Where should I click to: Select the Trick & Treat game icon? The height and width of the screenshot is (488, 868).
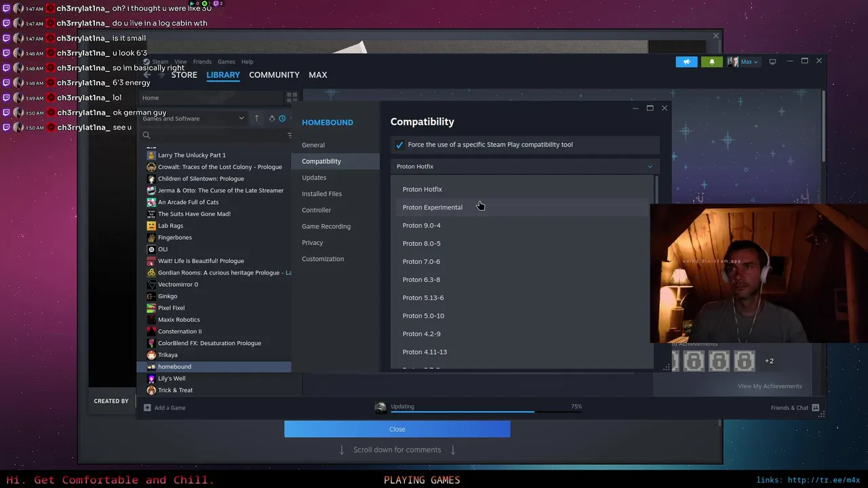click(151, 390)
